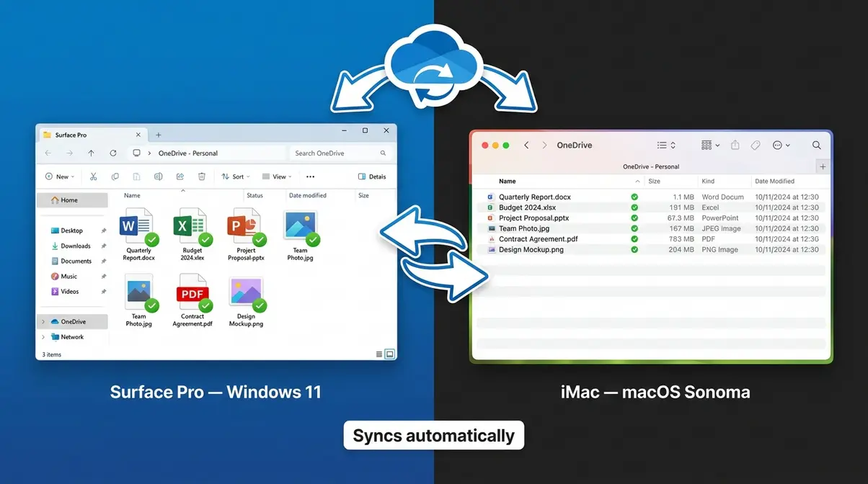Select Team Photo.jpg row in Finder
This screenshot has height=484, width=868.
(651, 228)
